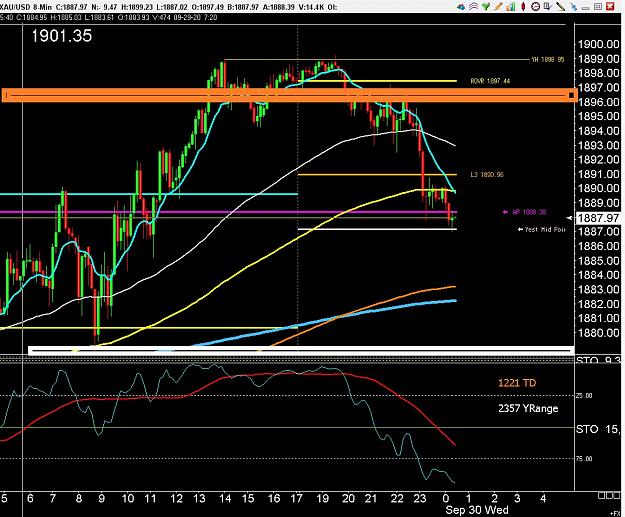Select the white horizontal bar above the stochastic panel
Viewport: 625px width, 517px height.
301,351
